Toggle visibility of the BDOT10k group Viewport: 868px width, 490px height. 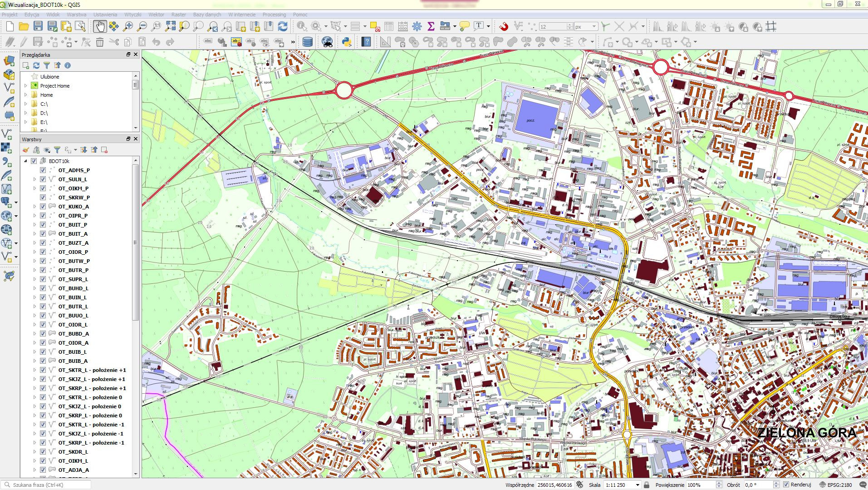(34, 161)
